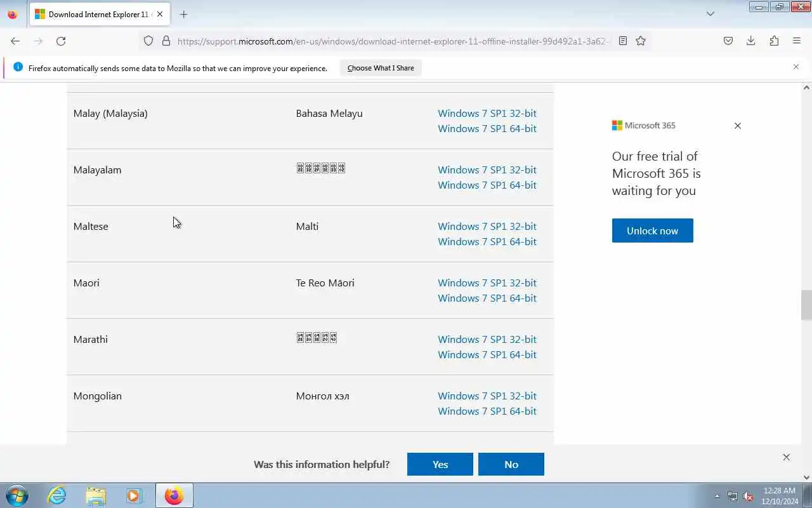Open Maori Windows 7 SP1 64-bit link
Image resolution: width=812 pixels, height=508 pixels.
[x=487, y=298]
